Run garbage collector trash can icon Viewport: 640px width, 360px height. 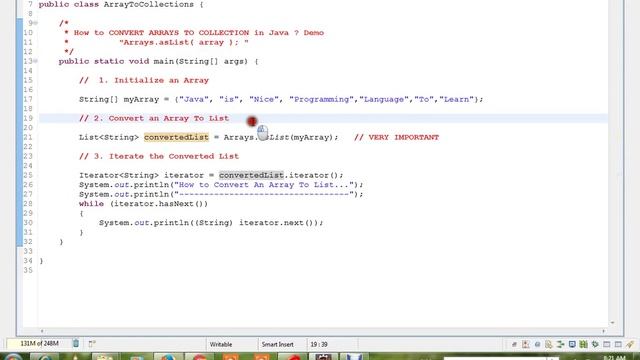click(x=76, y=344)
